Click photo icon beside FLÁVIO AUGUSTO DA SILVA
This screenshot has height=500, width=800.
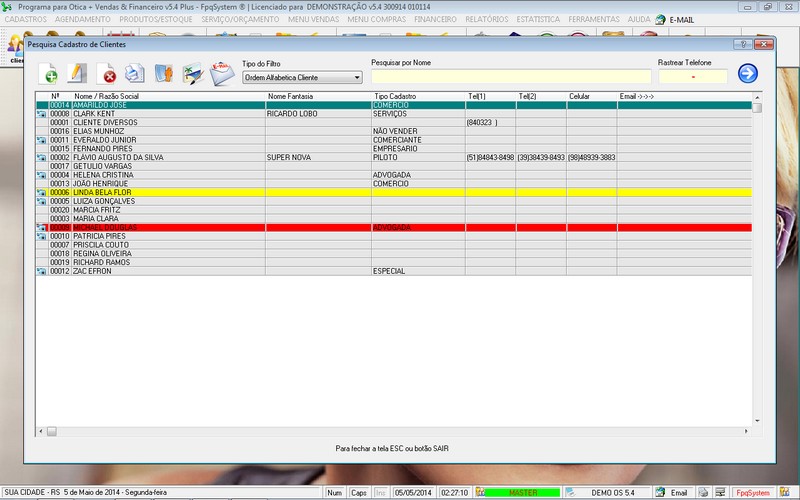pyautogui.click(x=41, y=158)
